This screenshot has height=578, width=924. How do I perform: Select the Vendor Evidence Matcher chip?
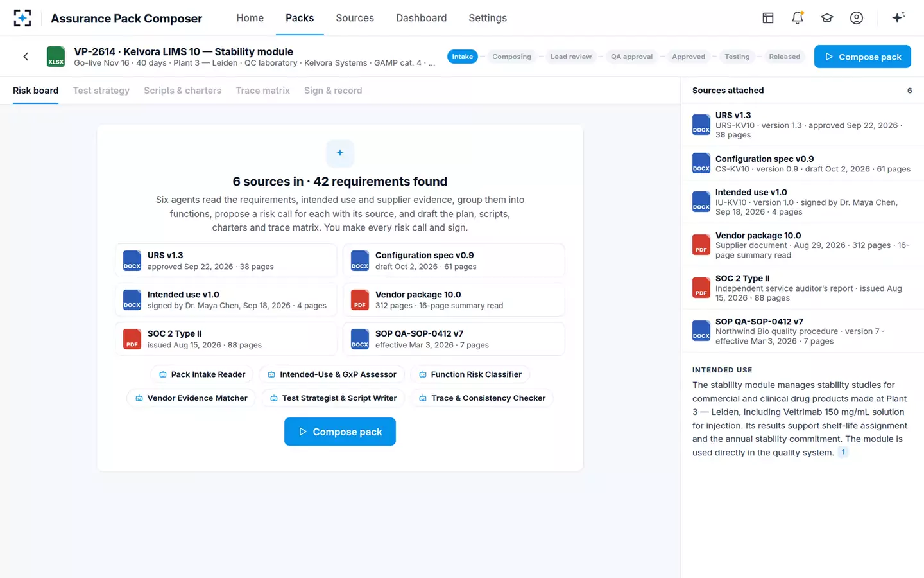click(x=191, y=398)
